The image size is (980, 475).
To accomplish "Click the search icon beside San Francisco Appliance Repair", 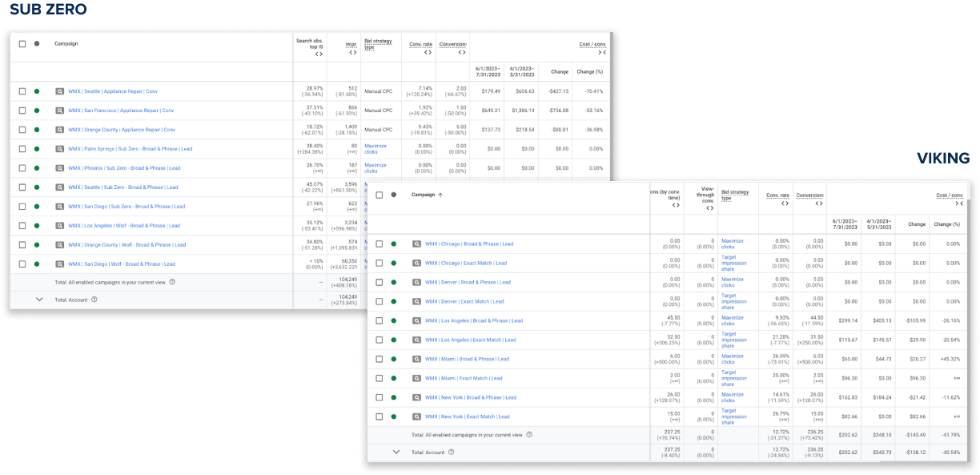I will point(59,111).
